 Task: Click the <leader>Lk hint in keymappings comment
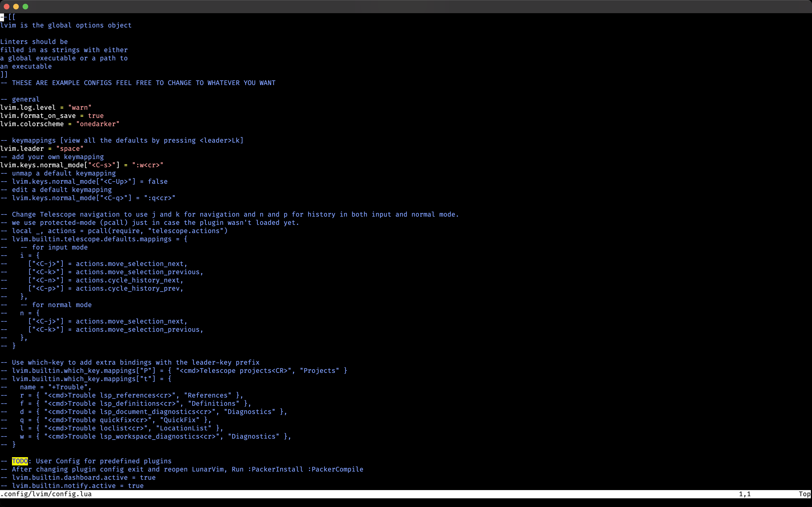pos(220,140)
